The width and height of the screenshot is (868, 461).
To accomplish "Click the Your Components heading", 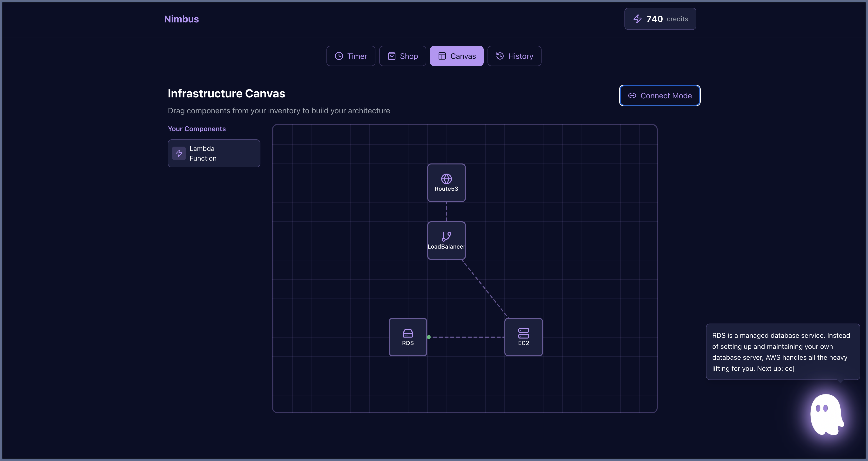I will click(197, 129).
